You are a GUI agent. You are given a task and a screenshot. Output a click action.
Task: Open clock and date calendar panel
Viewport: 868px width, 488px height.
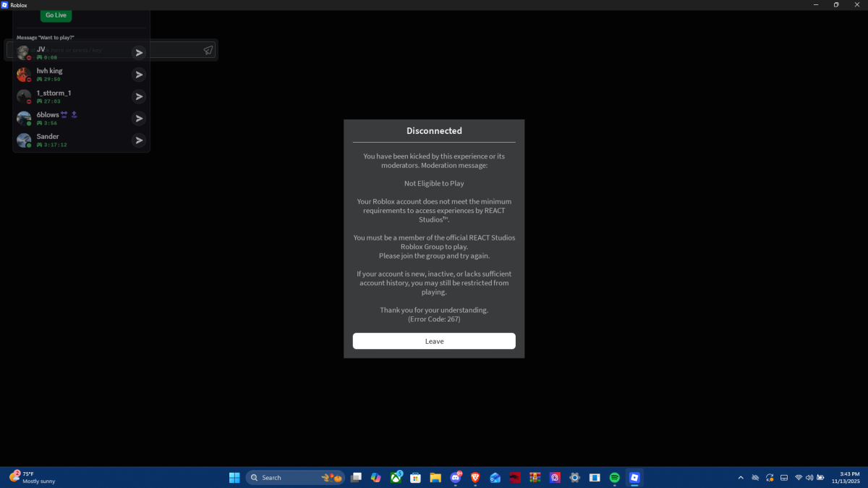pyautogui.click(x=843, y=477)
